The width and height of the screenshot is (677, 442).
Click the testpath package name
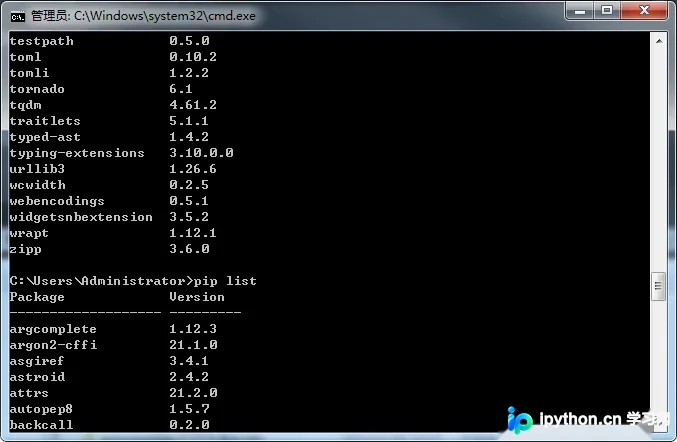click(41, 41)
